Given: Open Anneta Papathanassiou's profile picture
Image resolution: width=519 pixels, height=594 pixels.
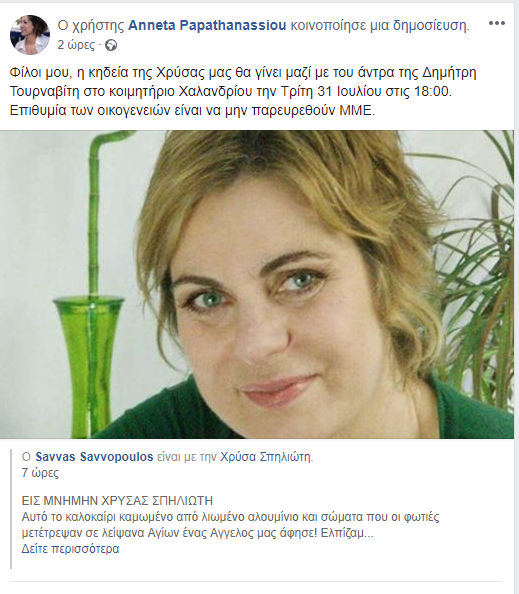Looking at the screenshot, I should (30, 35).
